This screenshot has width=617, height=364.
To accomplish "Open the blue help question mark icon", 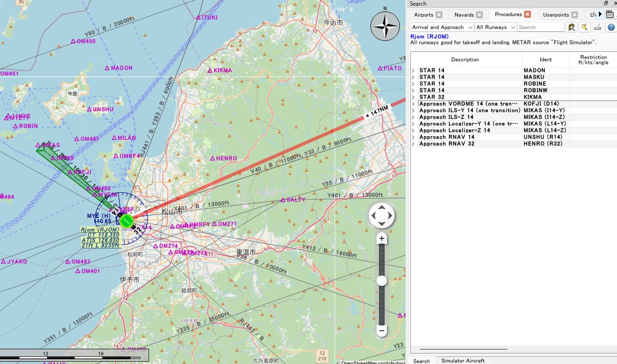I will tap(611, 27).
